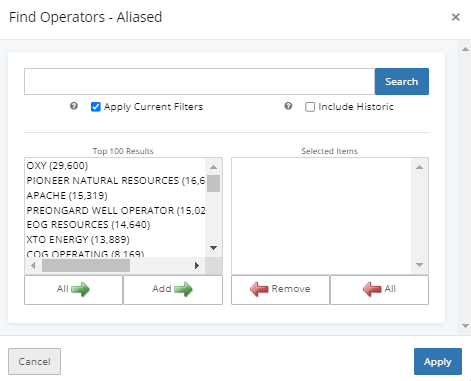Click the All green arrow button
471x381 pixels.
73,290
